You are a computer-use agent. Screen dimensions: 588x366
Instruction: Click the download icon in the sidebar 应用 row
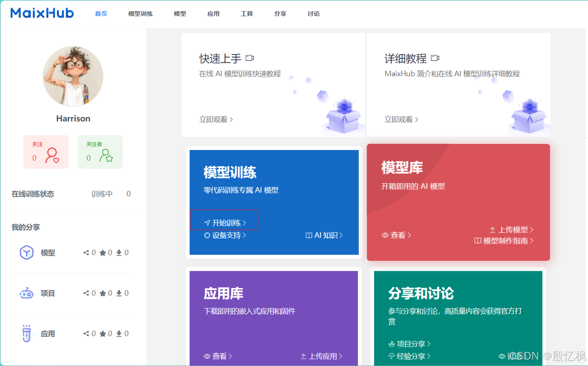pyautogui.click(x=119, y=334)
